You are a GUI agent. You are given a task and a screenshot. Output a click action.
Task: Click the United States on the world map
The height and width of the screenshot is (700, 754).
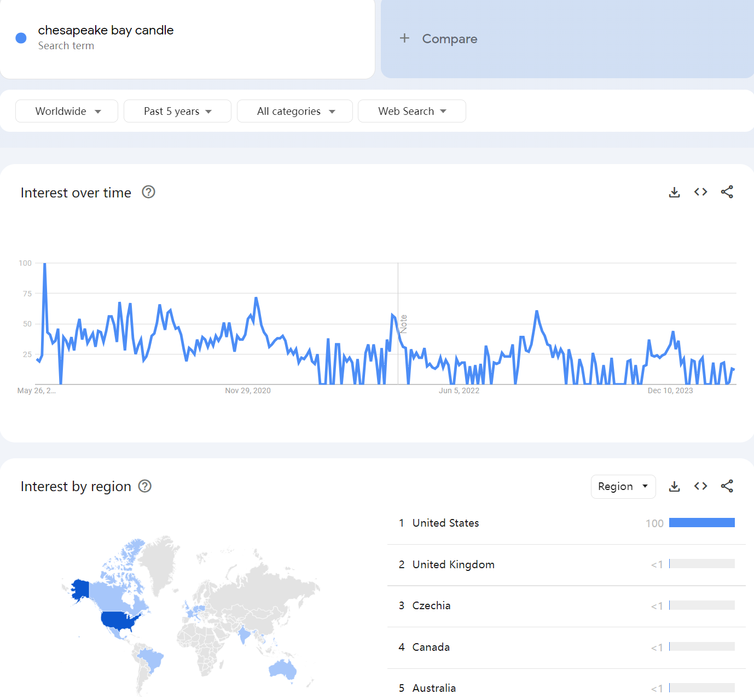tap(120, 621)
